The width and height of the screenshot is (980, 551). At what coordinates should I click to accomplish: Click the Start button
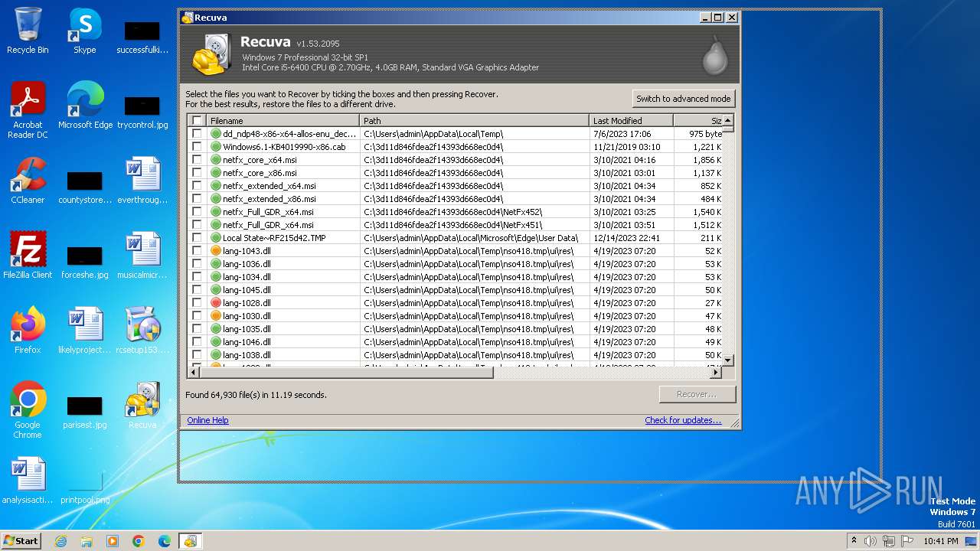[21, 541]
